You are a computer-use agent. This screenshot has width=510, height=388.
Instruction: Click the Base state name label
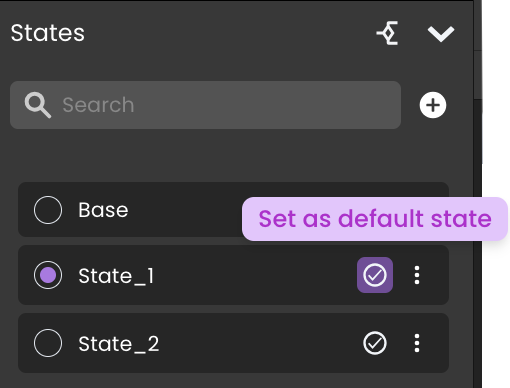(x=103, y=210)
